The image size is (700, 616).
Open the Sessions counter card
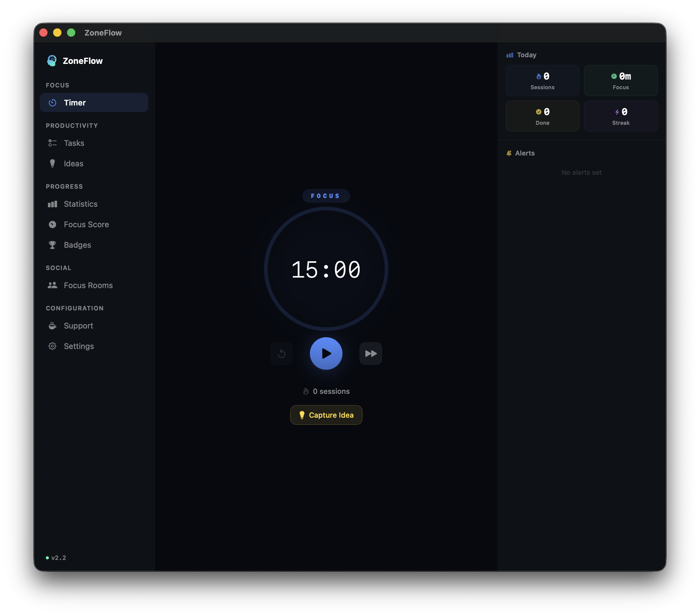tap(542, 80)
